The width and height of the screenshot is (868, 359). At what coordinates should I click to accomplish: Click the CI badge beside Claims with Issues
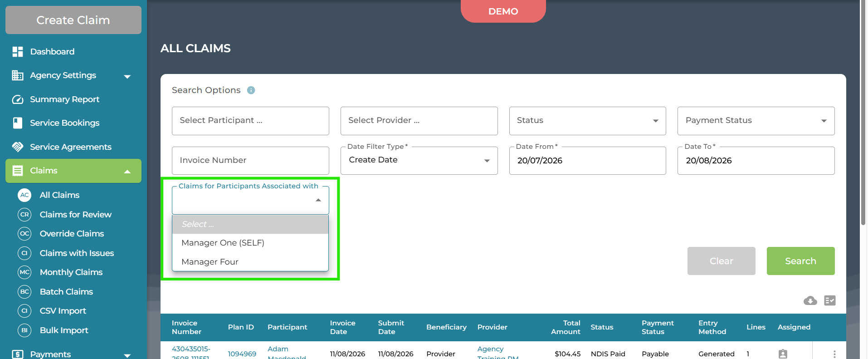(x=24, y=253)
